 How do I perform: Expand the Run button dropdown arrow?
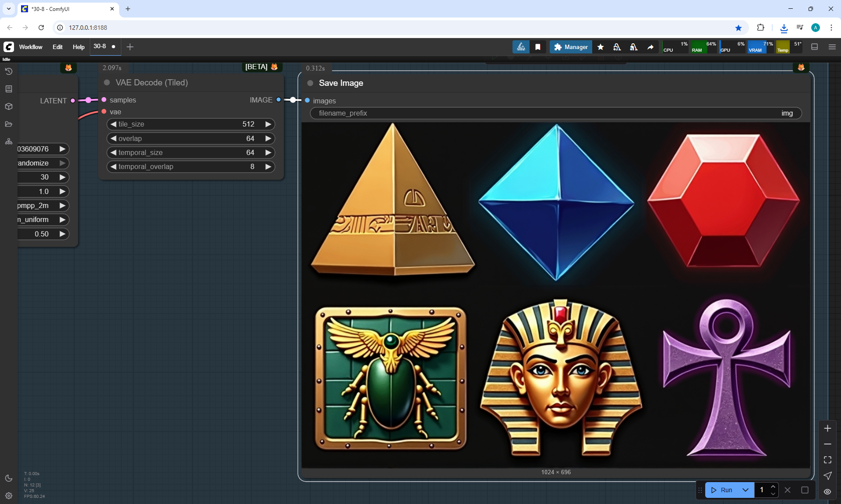tap(746, 490)
